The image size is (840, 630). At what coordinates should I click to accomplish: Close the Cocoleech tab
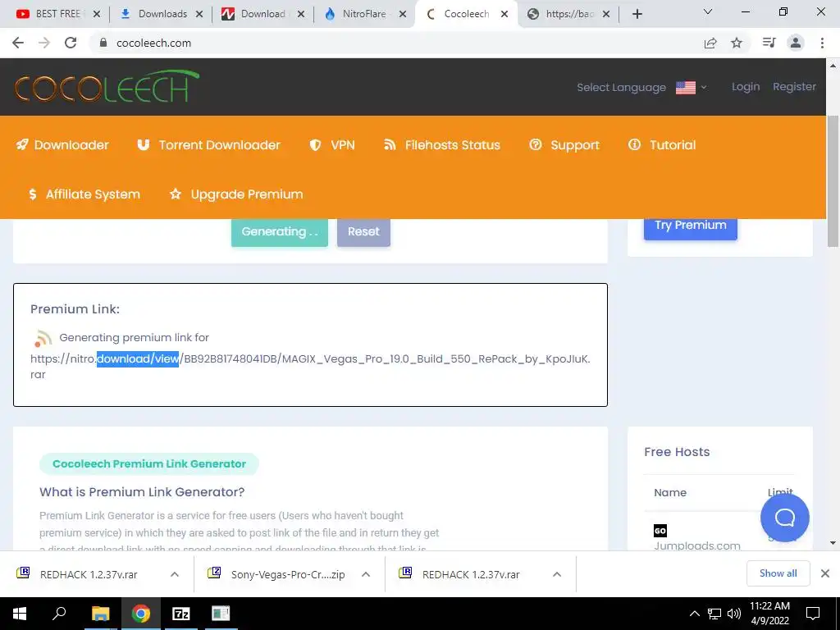click(504, 14)
